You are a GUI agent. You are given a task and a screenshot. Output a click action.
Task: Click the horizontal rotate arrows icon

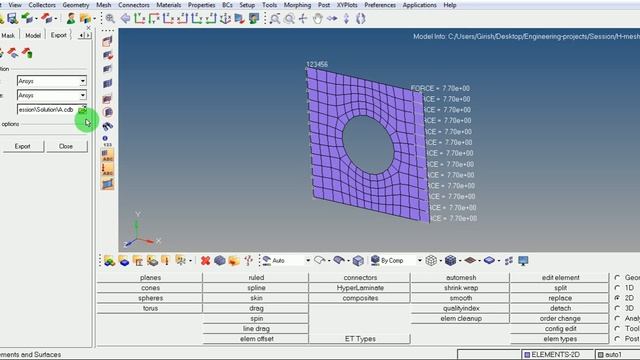pyautogui.click(x=332, y=18)
